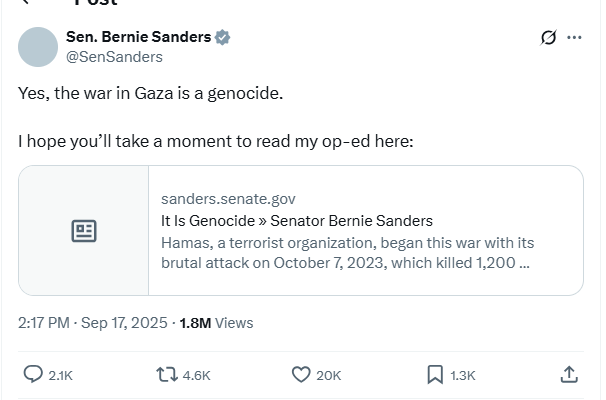Open the share upload icon
Screen dimensions: 606x400
click(569, 374)
